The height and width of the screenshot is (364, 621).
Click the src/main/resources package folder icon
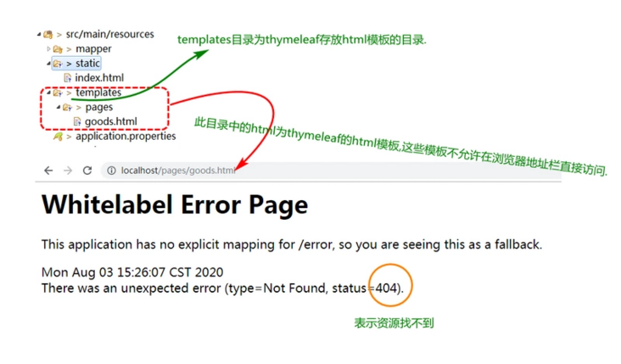click(48, 35)
